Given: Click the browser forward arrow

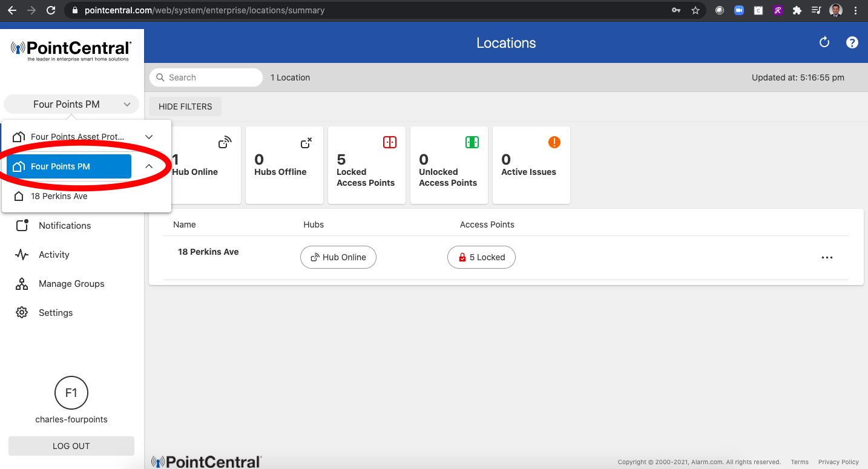Looking at the screenshot, I should pyautogui.click(x=31, y=10).
